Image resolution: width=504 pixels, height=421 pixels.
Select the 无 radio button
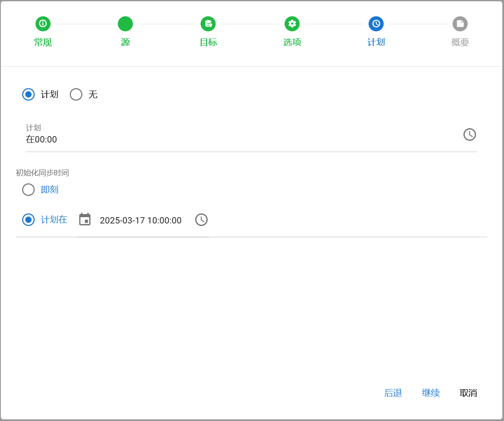point(76,94)
